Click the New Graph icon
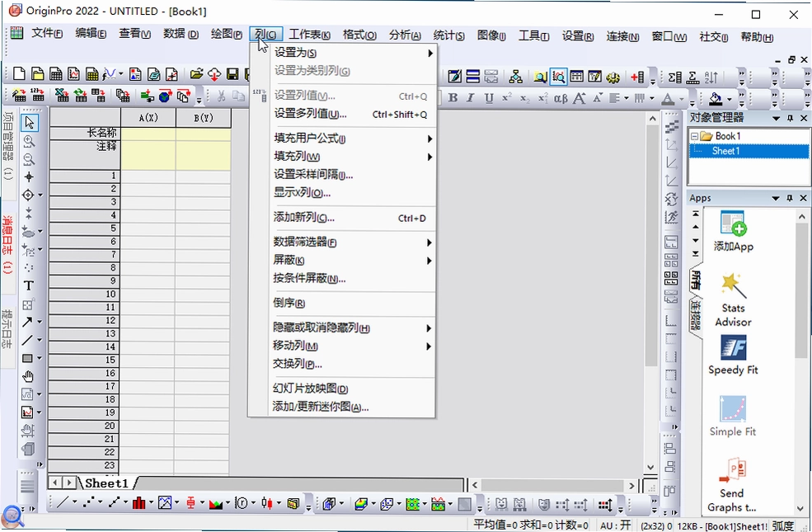 pyautogui.click(x=73, y=74)
